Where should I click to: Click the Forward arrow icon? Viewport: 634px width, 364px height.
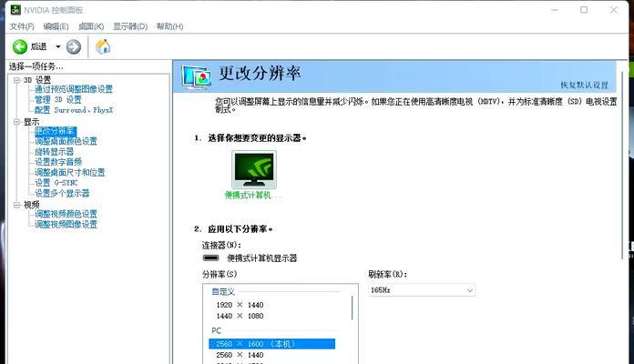(74, 46)
